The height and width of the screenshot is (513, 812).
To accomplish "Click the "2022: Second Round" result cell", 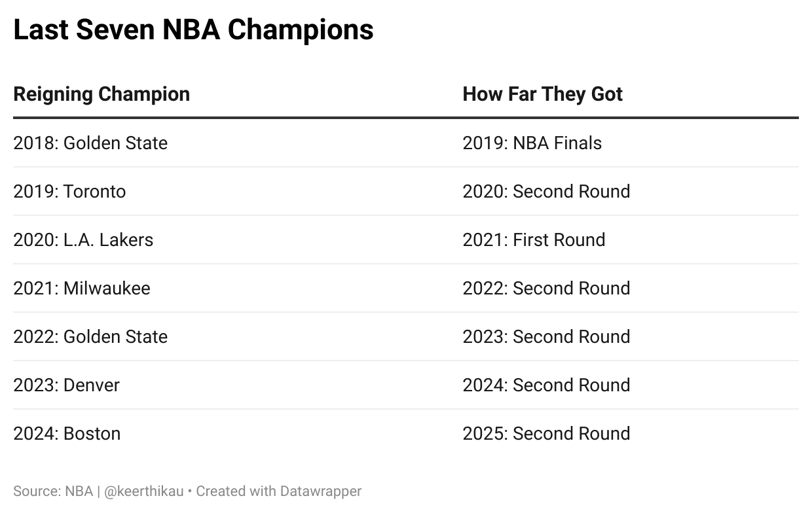I will click(x=546, y=289).
